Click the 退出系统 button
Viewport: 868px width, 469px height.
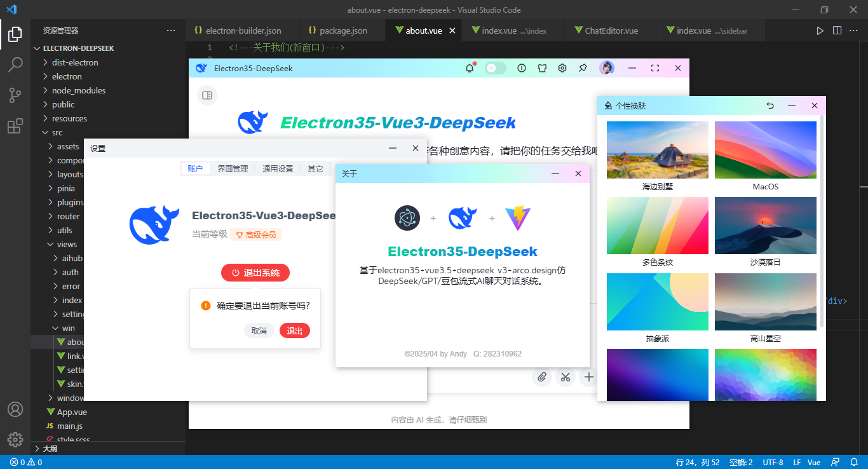click(x=255, y=273)
